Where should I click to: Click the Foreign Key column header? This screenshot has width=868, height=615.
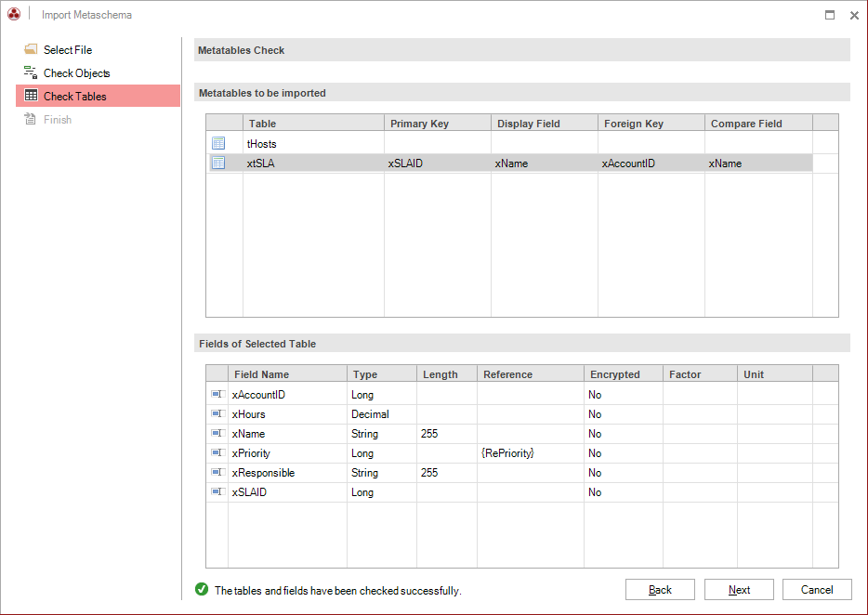tap(651, 123)
